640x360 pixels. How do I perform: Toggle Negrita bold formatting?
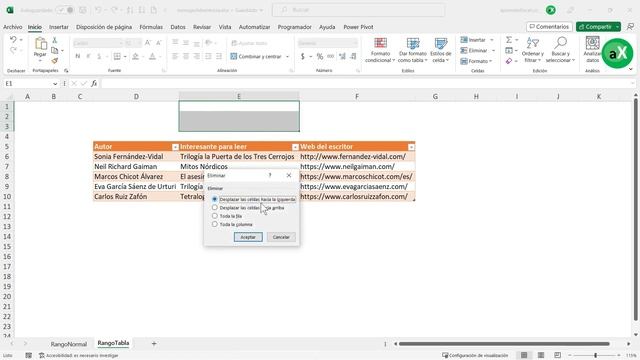pos(78,56)
